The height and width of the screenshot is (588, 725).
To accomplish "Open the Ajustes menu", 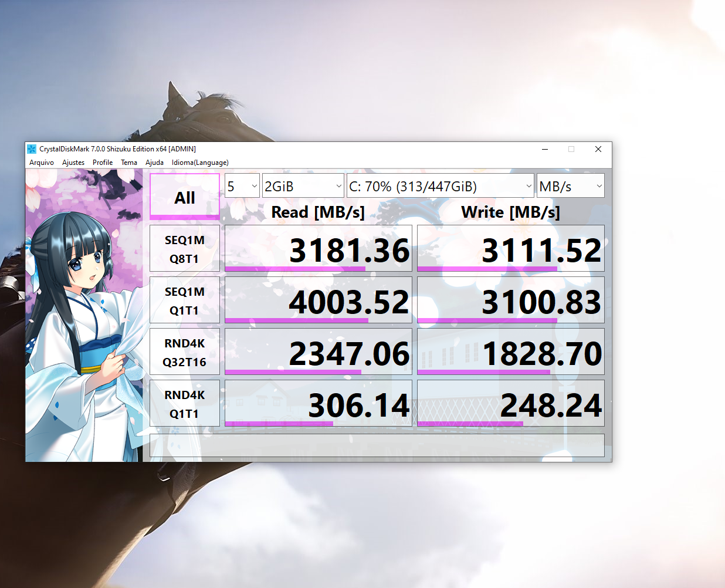I will pos(73,163).
